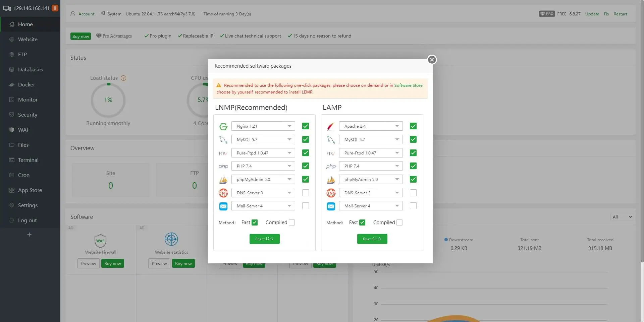
Task: Open Apache 2.4 version dropdown
Action: click(371, 126)
